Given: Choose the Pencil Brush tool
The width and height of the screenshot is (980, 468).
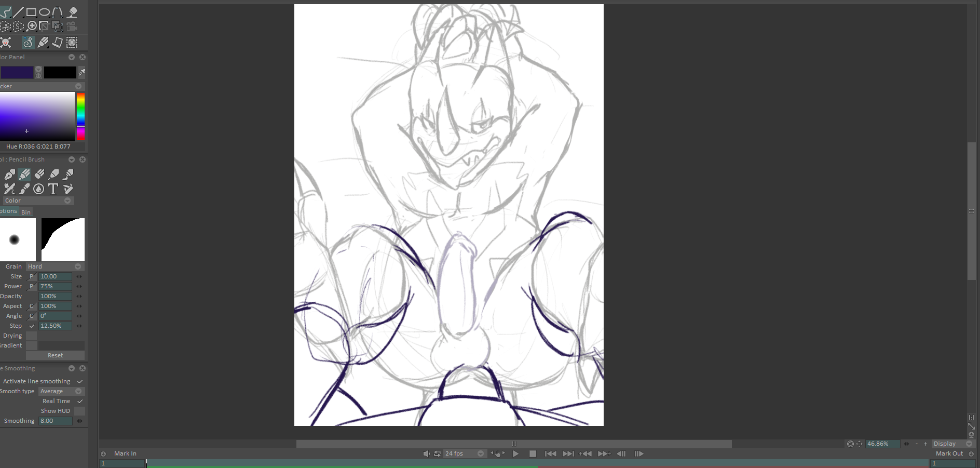Looking at the screenshot, I should [24, 175].
